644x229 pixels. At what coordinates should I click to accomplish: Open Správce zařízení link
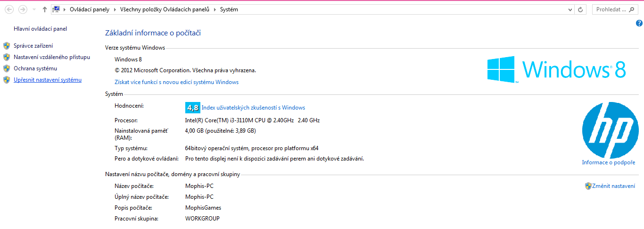tap(33, 46)
